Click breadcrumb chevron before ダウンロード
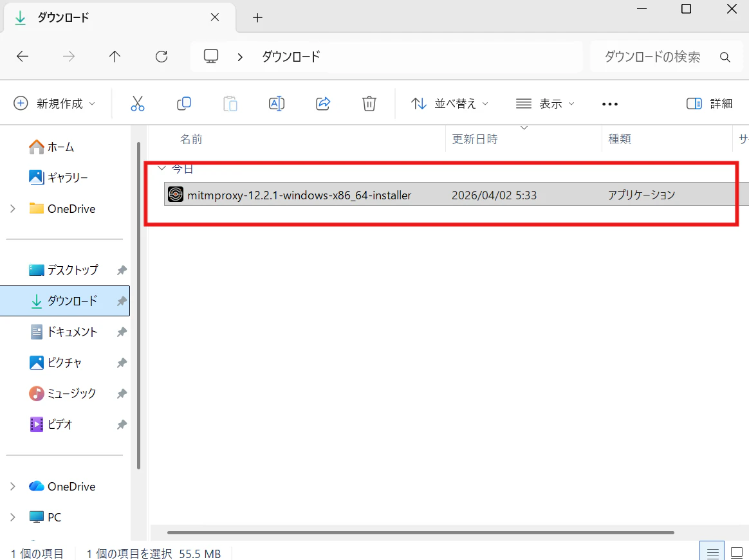 tap(240, 57)
